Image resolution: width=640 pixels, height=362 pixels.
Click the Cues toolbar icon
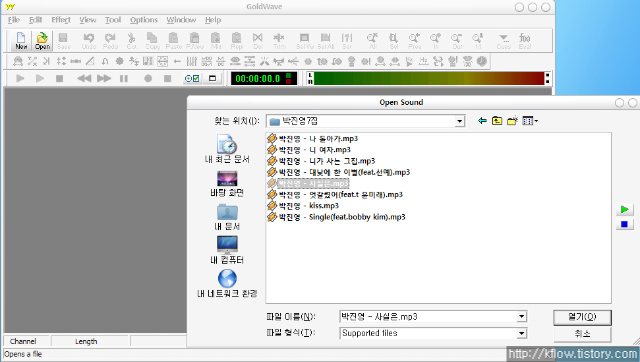pos(504,41)
